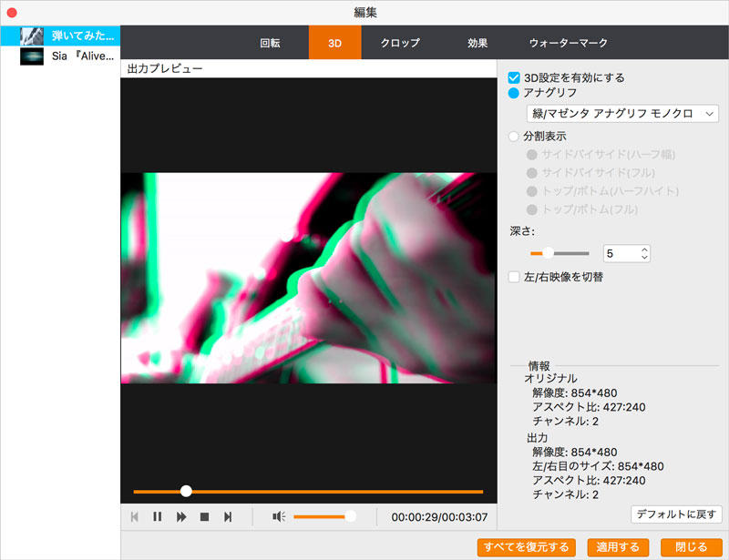Jump to previous frame with skip-back icon

coord(135,517)
